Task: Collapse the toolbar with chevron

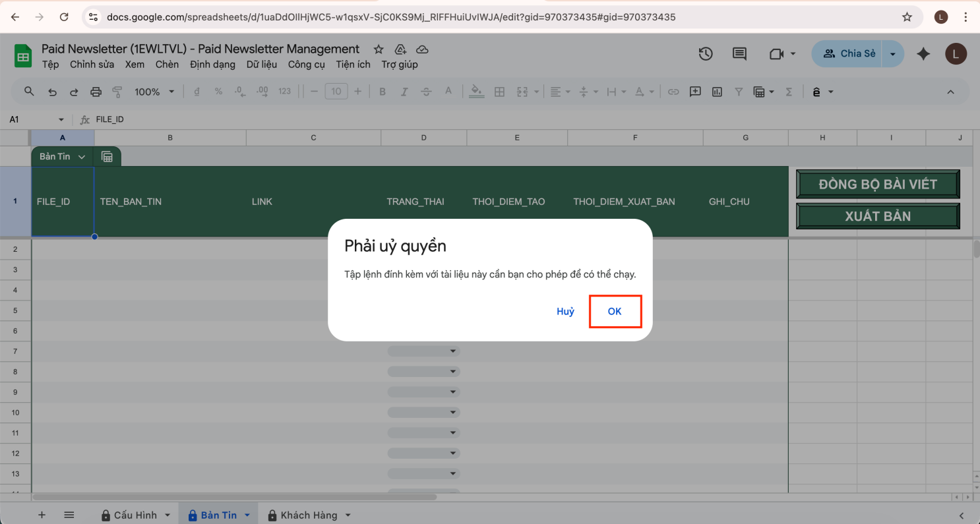Action: [x=950, y=92]
